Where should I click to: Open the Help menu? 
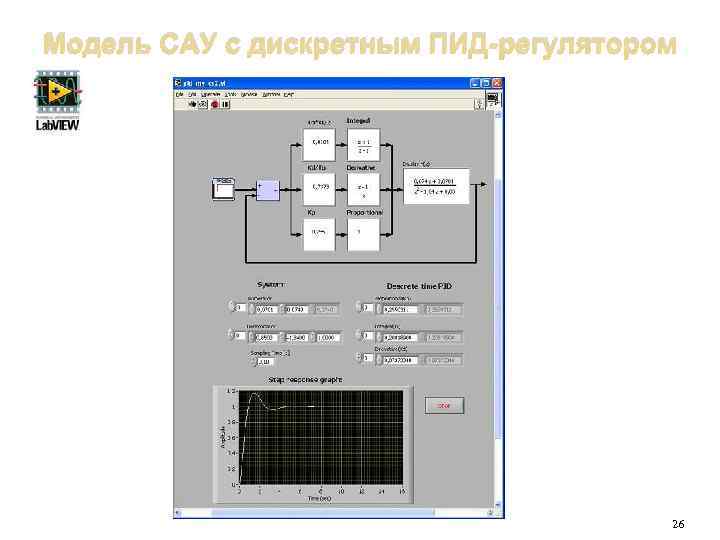click(x=288, y=94)
